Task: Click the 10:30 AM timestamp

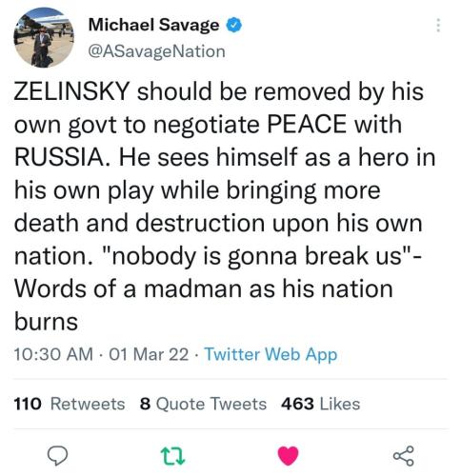Action: pyautogui.click(x=53, y=354)
